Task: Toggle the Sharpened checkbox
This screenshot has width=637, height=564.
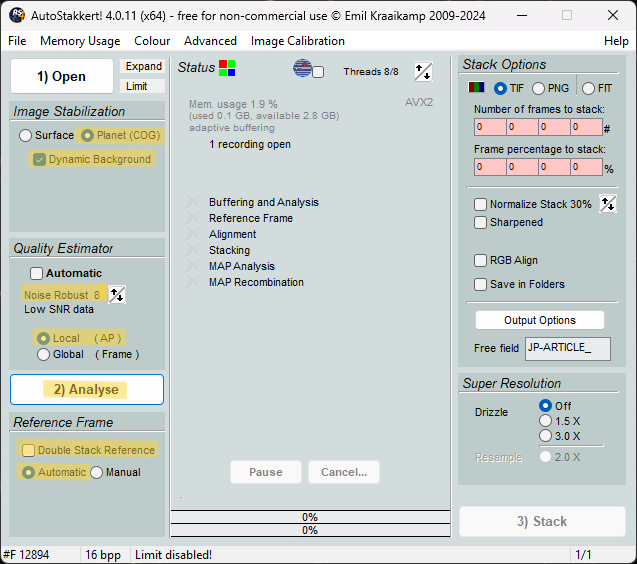Action: click(x=480, y=222)
